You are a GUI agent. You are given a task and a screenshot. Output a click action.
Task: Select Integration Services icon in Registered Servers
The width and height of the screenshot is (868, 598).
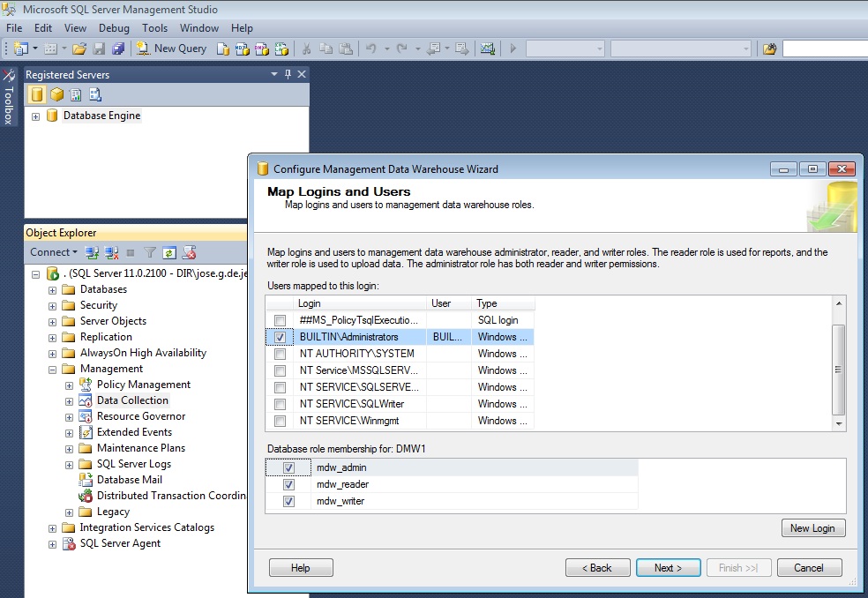pyautogui.click(x=95, y=94)
